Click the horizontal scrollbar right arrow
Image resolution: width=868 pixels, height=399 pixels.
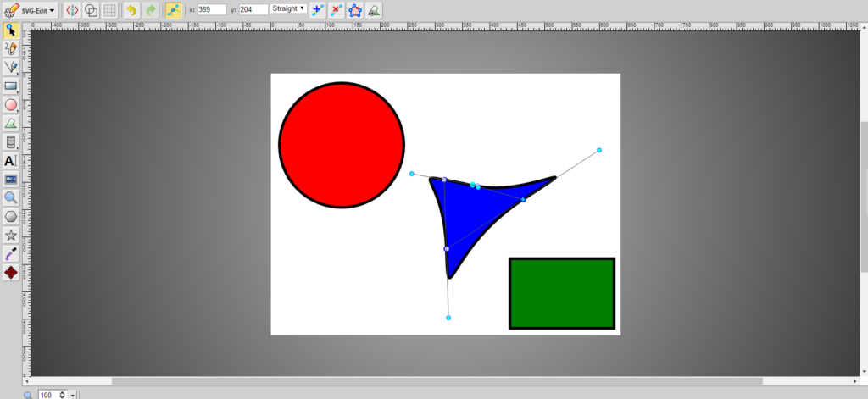pyautogui.click(x=856, y=381)
